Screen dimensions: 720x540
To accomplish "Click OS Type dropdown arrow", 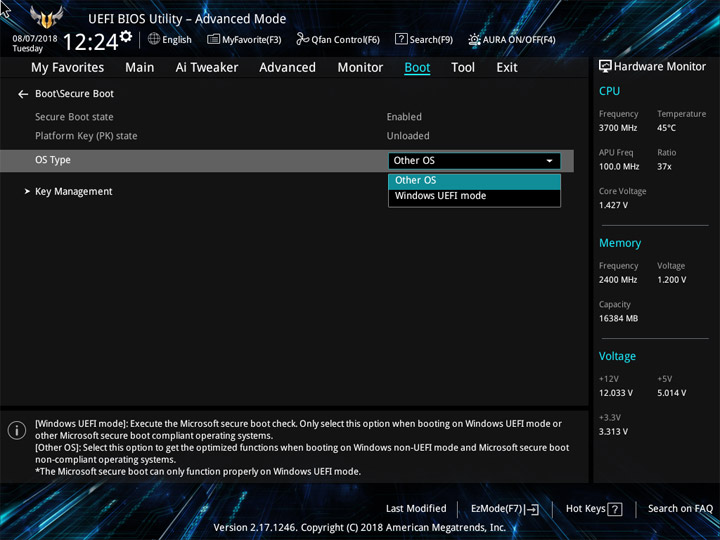I will pyautogui.click(x=549, y=161).
